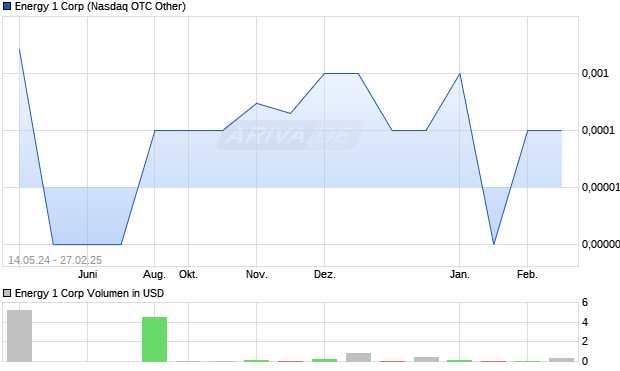Screen dimensions: 620x371
Task: Click the Jan. axis label
Action: [x=459, y=274]
